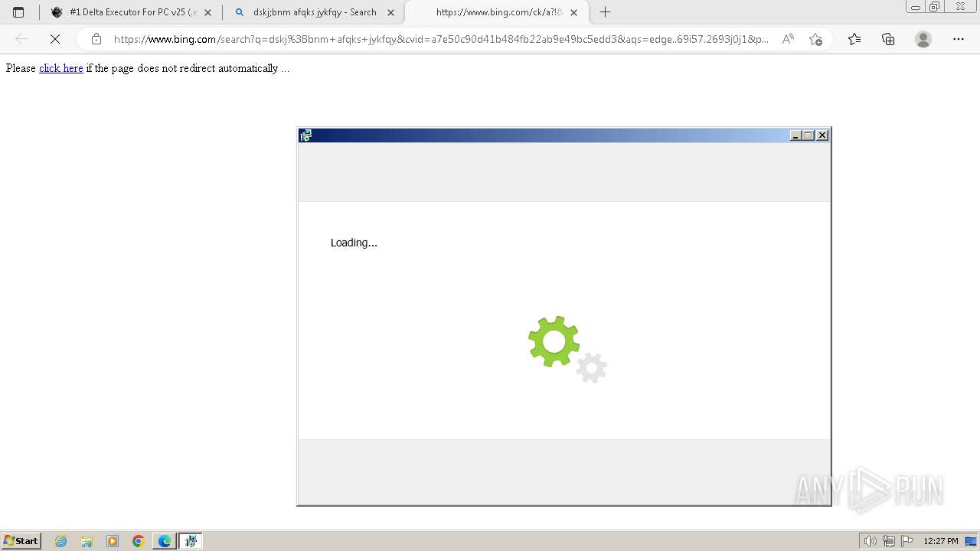Open the Favorites list
The image size is (980, 551).
coord(854,39)
